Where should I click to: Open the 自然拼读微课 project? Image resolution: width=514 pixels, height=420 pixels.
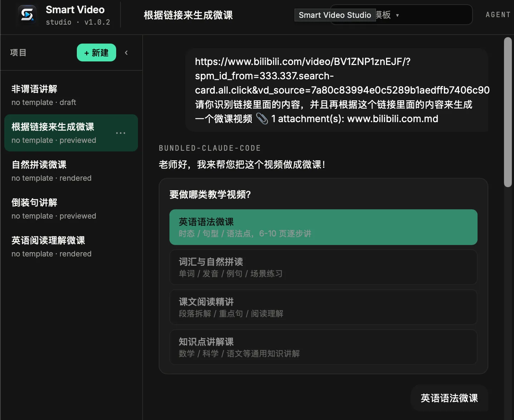click(71, 171)
